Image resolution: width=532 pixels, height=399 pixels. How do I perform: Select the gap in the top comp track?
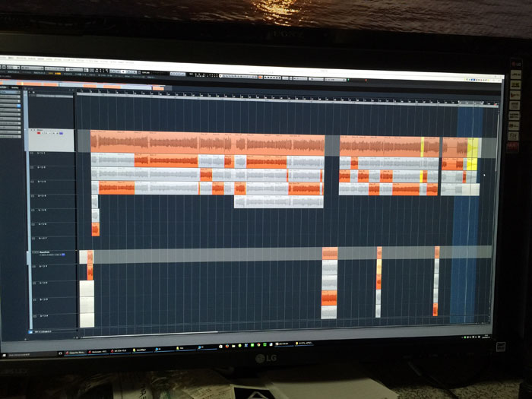332,146
